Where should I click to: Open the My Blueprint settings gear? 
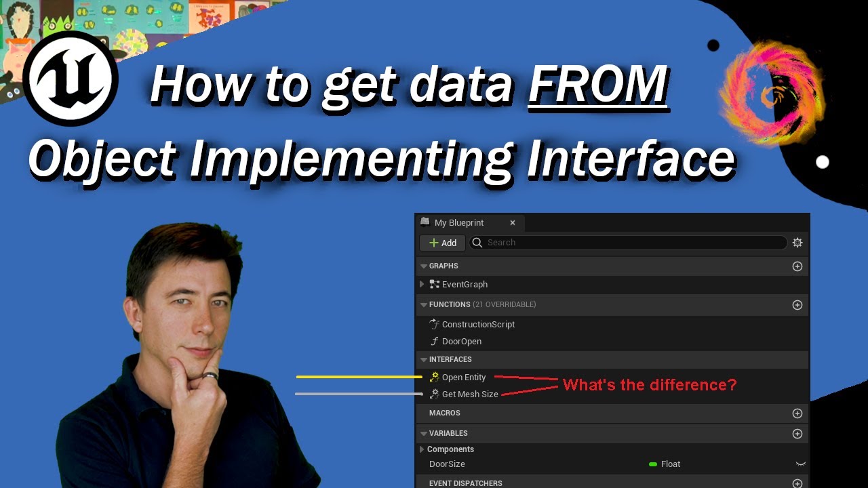click(x=797, y=243)
